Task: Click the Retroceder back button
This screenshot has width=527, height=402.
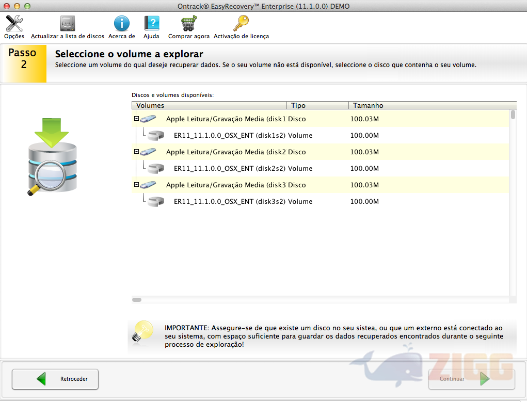Action: [55, 379]
